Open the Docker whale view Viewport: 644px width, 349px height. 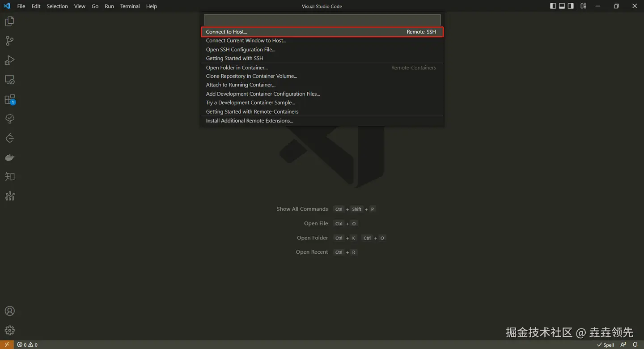tap(9, 157)
